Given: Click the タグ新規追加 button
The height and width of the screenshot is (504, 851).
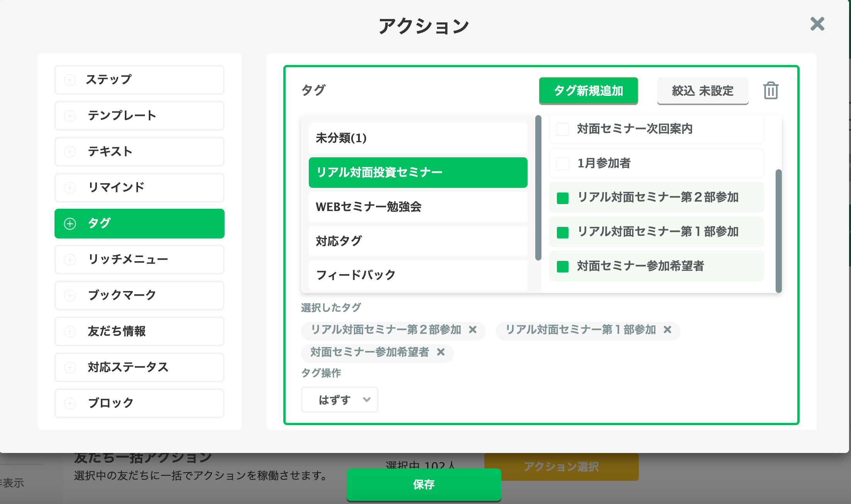Looking at the screenshot, I should point(588,91).
